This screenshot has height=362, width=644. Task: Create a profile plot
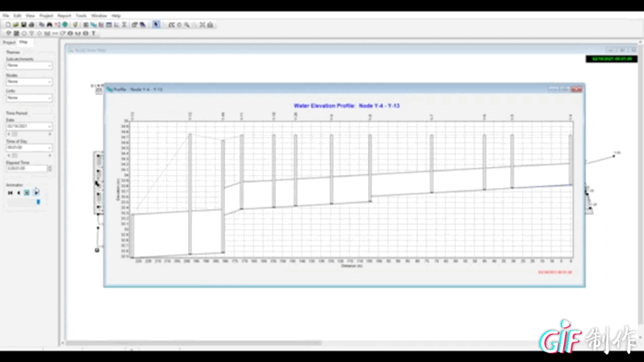click(94, 25)
